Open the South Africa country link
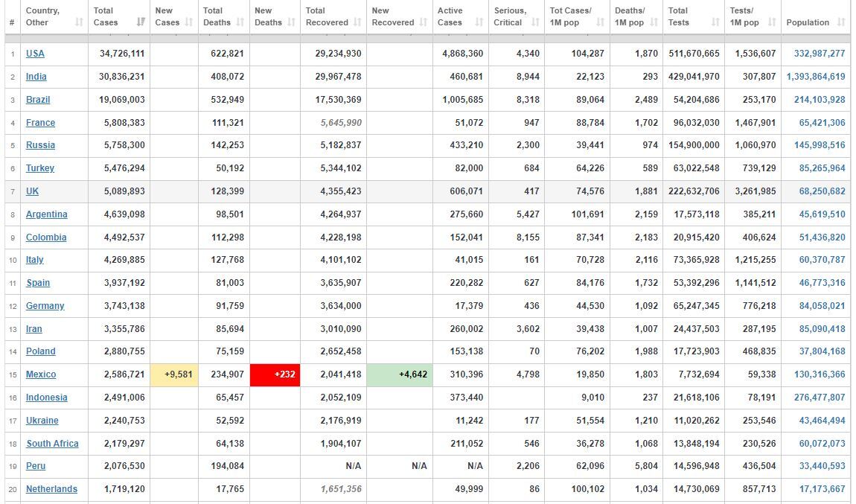 tap(52, 444)
